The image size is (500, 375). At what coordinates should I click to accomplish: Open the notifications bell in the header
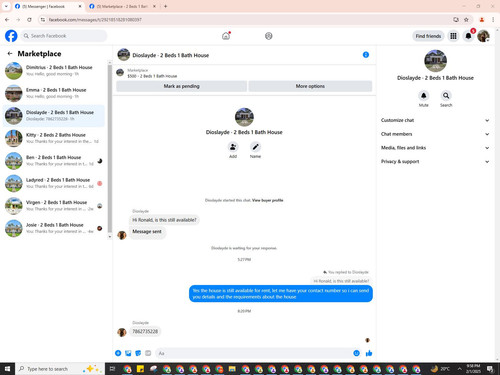(x=468, y=36)
